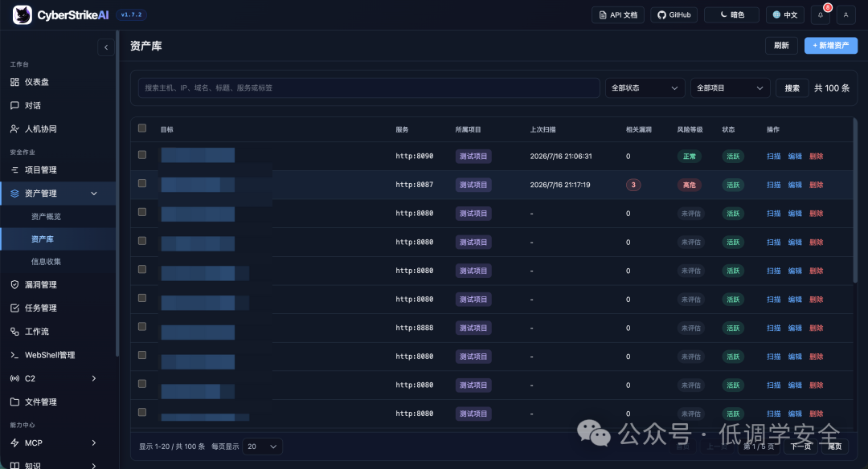The width and height of the screenshot is (868, 469).
Task: Click the CyberStrikeAI cat logo
Action: point(23,15)
